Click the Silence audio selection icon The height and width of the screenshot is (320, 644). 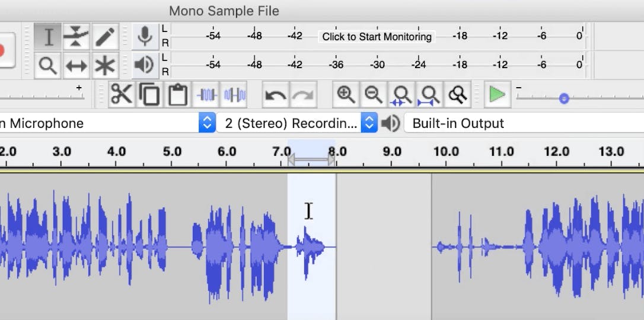[x=235, y=95]
